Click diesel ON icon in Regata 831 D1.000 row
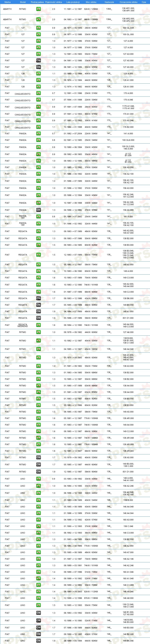 [38, 318]
